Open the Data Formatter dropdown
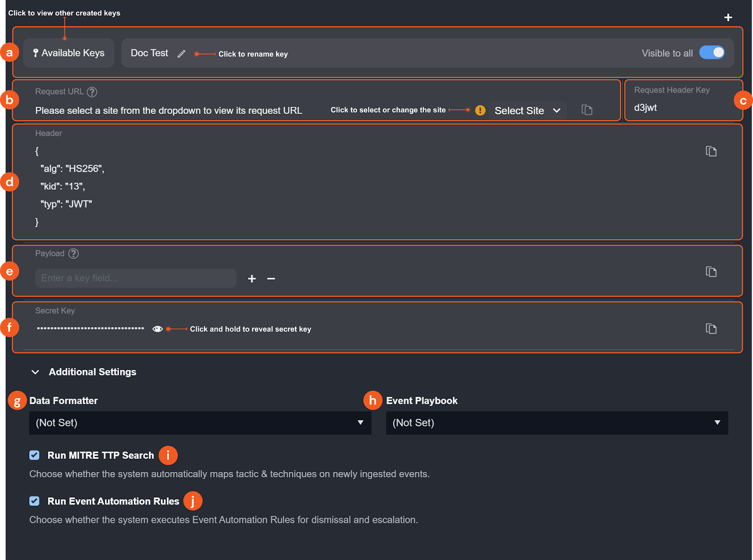 (x=200, y=423)
